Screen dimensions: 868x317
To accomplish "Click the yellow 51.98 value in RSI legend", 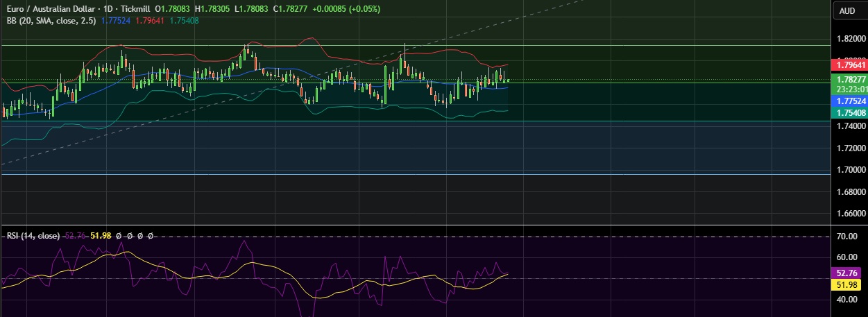I will click(101, 236).
